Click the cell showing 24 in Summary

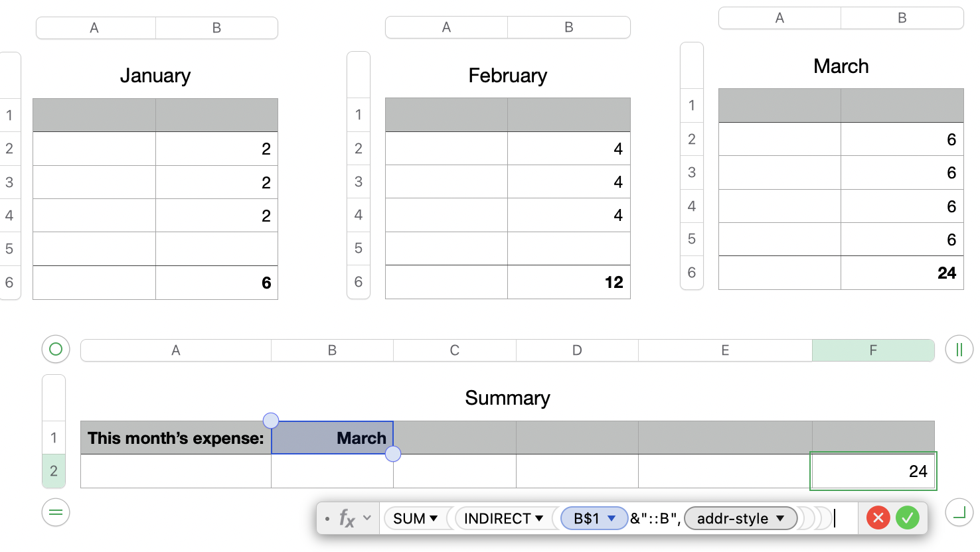pos(873,471)
